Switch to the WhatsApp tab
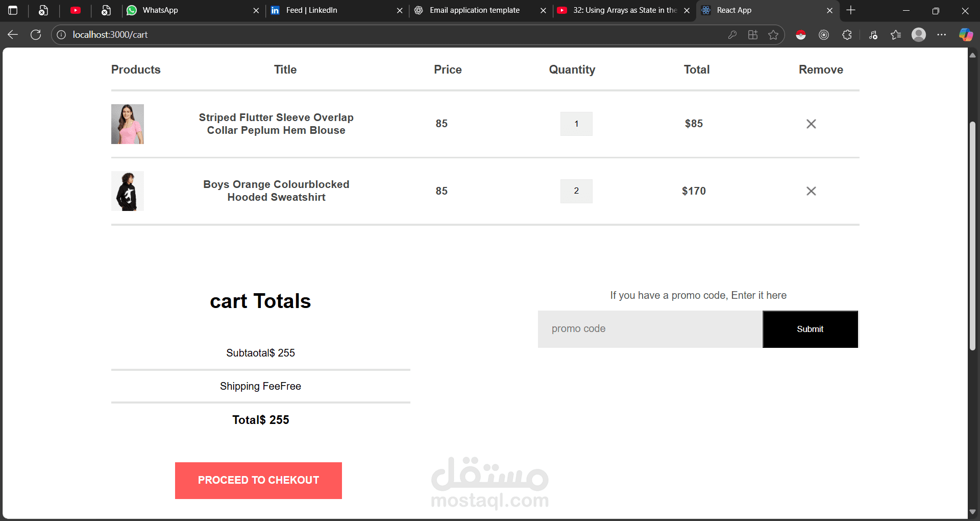Screen dimensions: 980x521 (x=193, y=10)
